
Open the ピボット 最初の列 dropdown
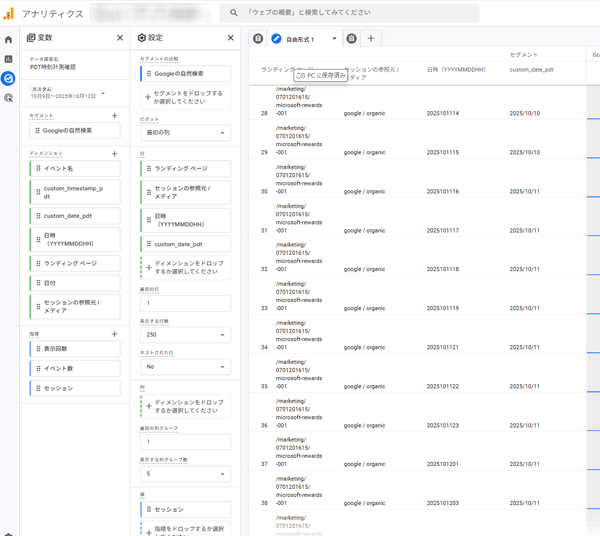[185, 133]
